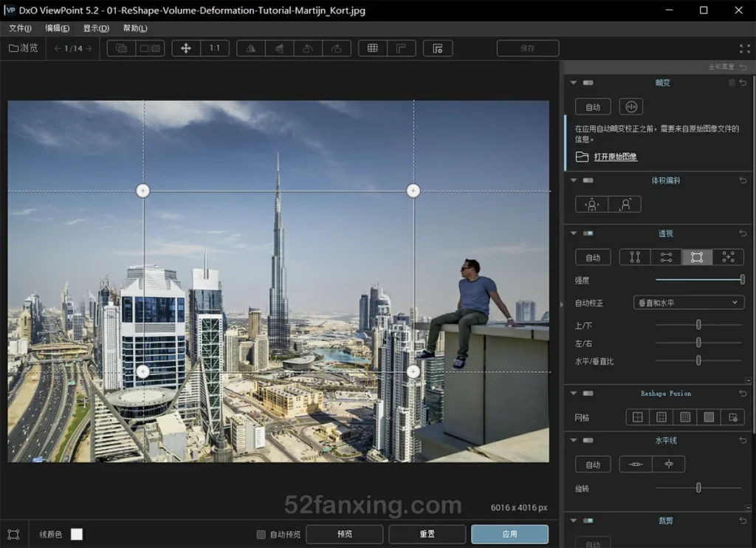Click the 应用 button at bottom
The height and width of the screenshot is (548, 756).
point(509,534)
